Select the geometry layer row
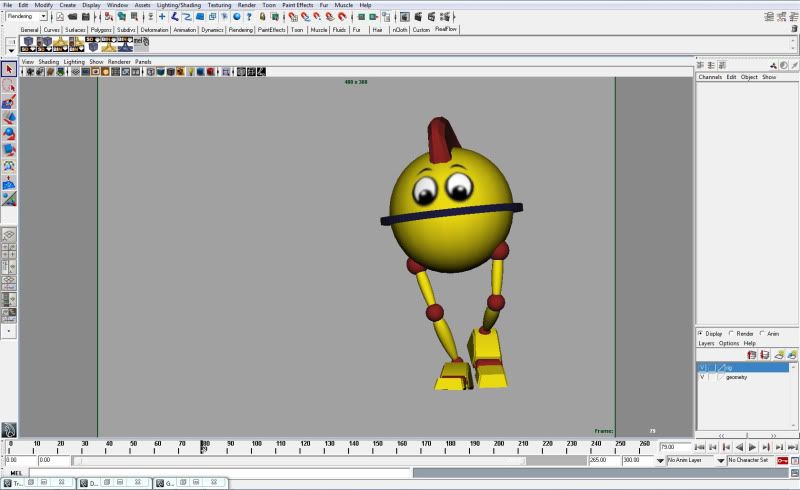This screenshot has height=490, width=800. [x=743, y=377]
